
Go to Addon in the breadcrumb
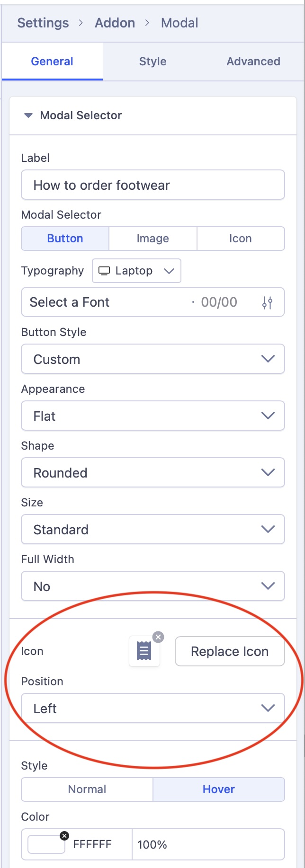pyautogui.click(x=115, y=23)
